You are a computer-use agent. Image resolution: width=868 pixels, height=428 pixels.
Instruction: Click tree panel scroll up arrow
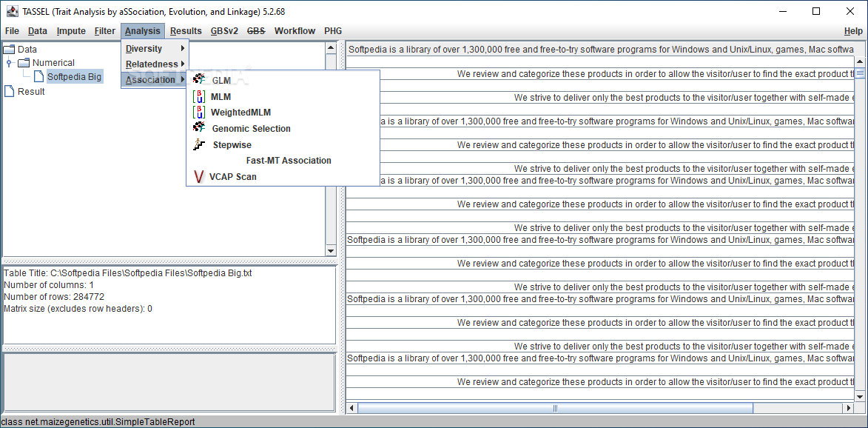pyautogui.click(x=331, y=48)
